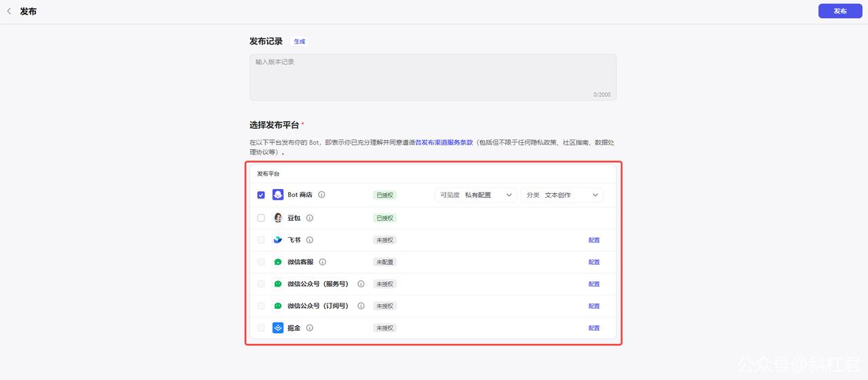Click the info icon beside 飞书
Viewport: 868px width, 380px height.
(x=310, y=240)
